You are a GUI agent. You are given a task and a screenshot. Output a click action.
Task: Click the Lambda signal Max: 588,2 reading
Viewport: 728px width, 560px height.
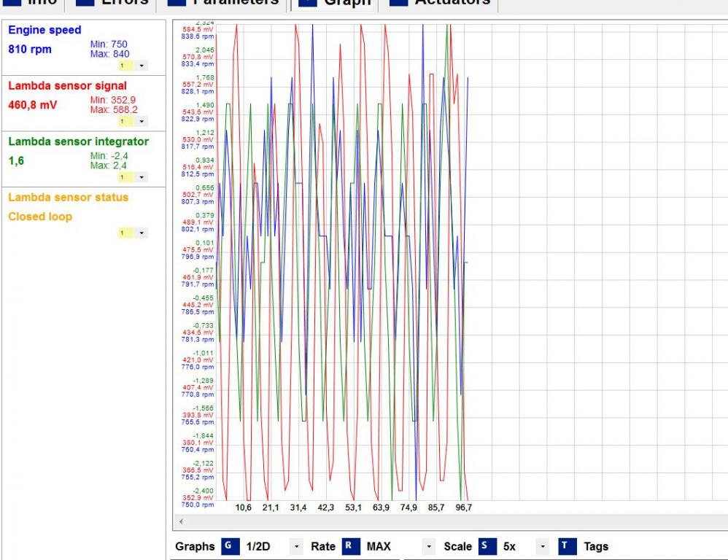114,109
